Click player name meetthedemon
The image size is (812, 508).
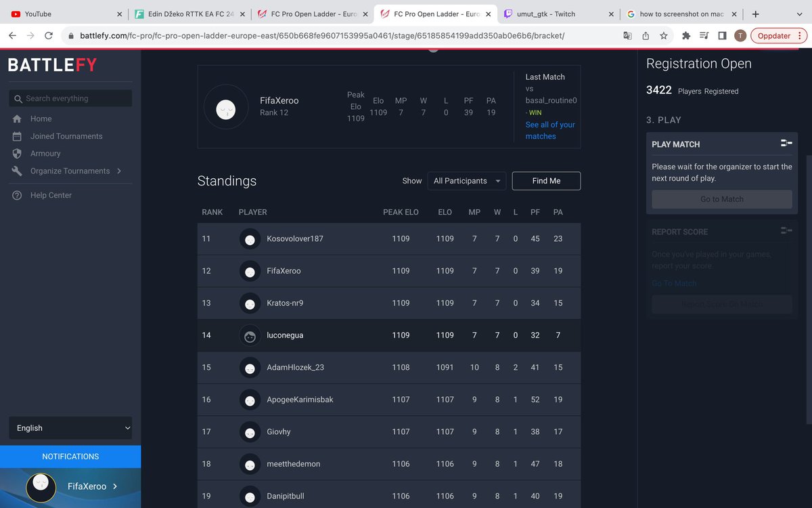coord(294,464)
